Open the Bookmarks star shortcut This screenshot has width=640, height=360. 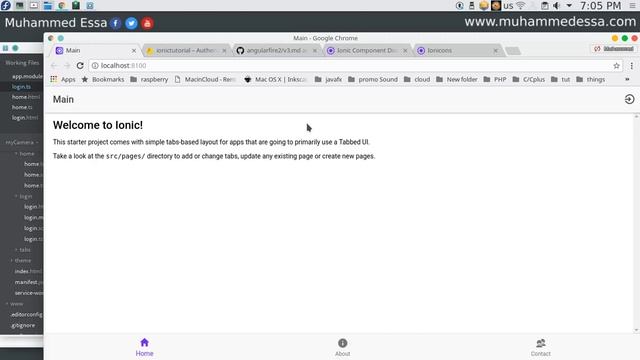102,79
